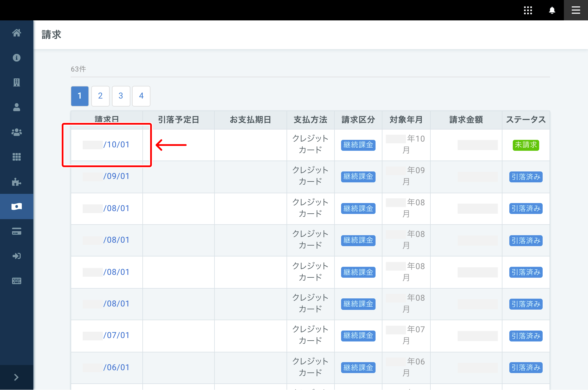
Task: Go to page 2 of invoices
Action: [x=100, y=96]
